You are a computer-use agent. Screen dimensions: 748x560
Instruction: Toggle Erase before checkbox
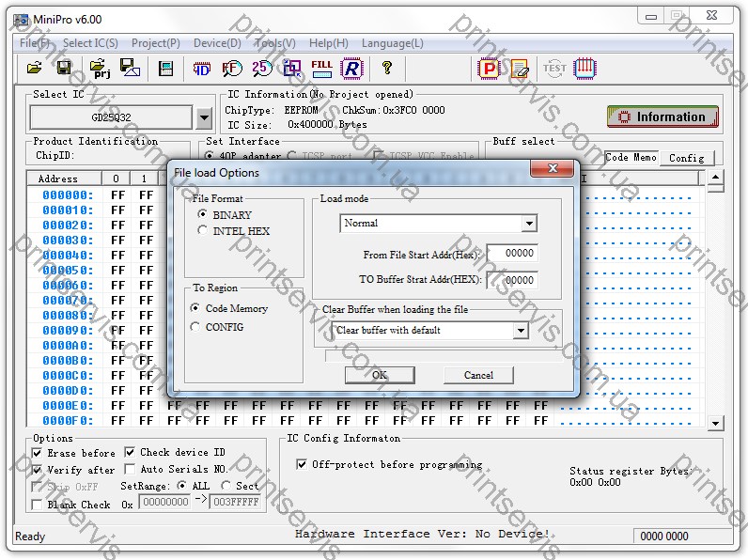coord(37,453)
